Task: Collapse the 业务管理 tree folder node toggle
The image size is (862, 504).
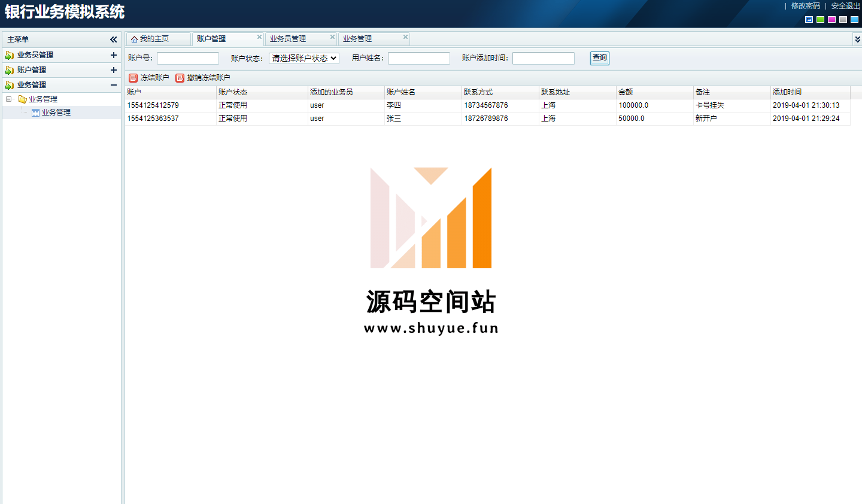Action: click(x=9, y=99)
